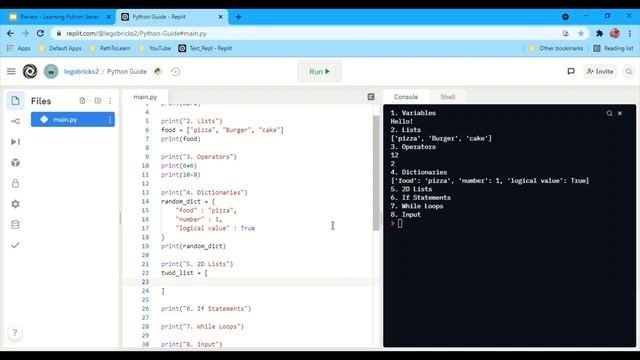Click the Python language icon beside repl name
This screenshot has width=640, height=360.
pos(158,71)
